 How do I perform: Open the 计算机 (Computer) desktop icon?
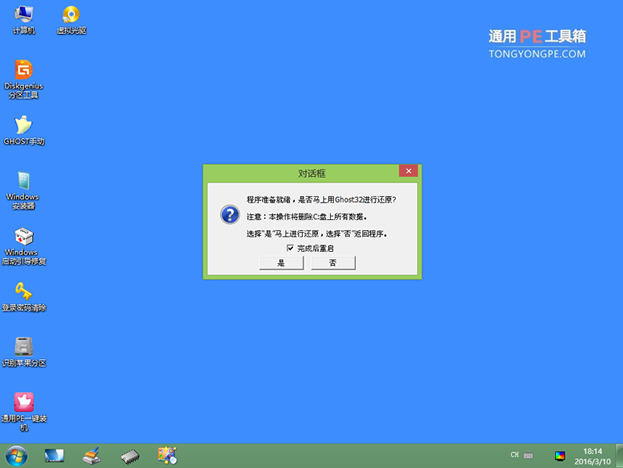(21, 17)
